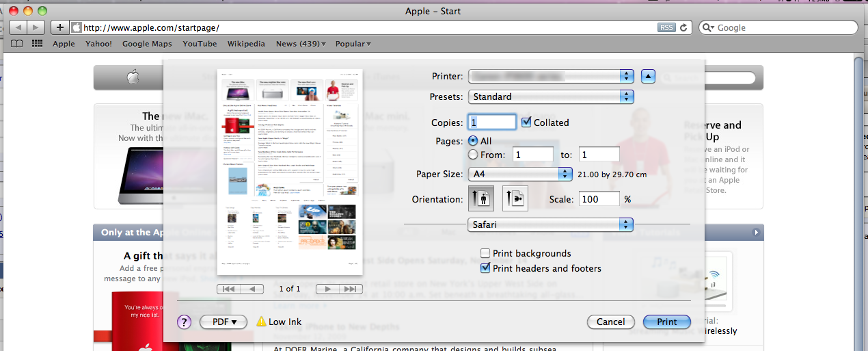Click the Copies input field
Image resolution: width=868 pixels, height=351 pixels.
[492, 122]
